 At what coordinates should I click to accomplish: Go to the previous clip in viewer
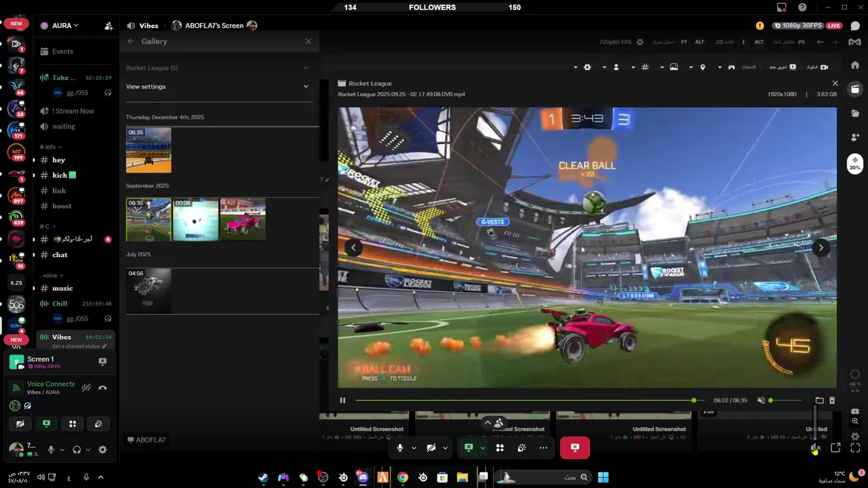[353, 247]
